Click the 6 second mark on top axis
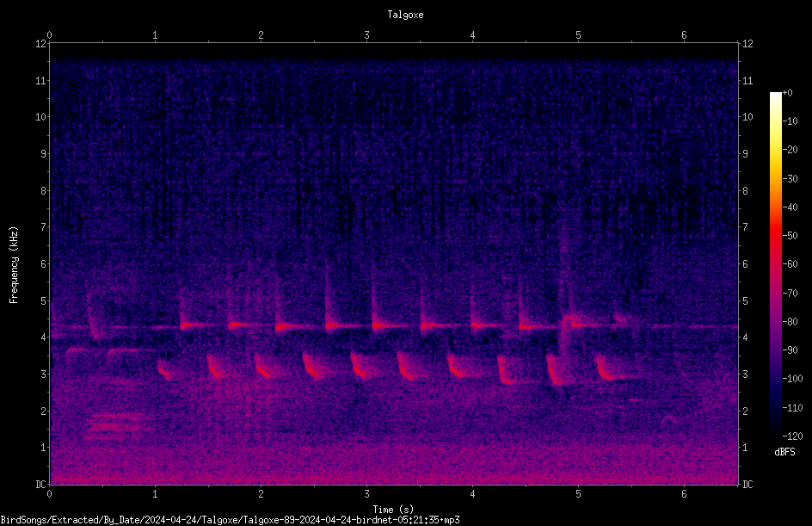812x526 pixels. tap(684, 35)
